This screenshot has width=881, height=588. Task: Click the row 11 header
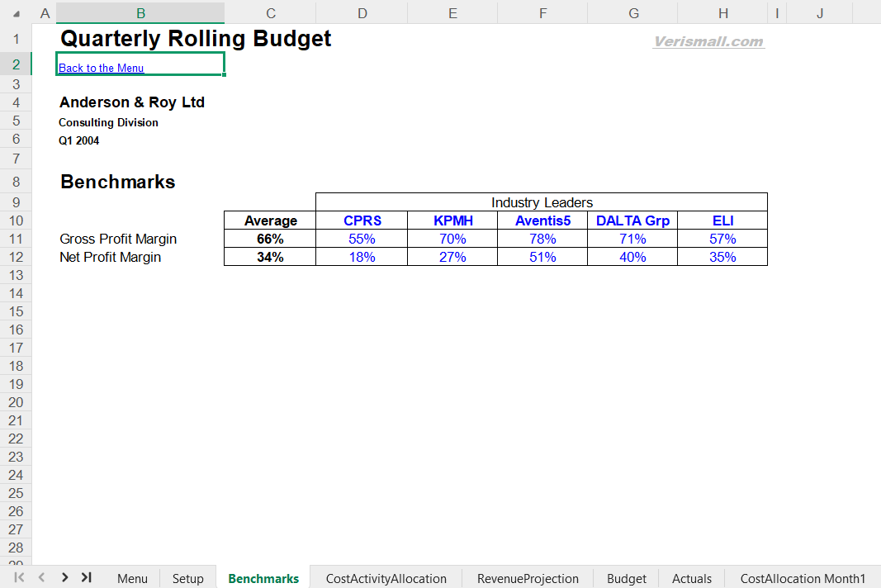coord(16,239)
